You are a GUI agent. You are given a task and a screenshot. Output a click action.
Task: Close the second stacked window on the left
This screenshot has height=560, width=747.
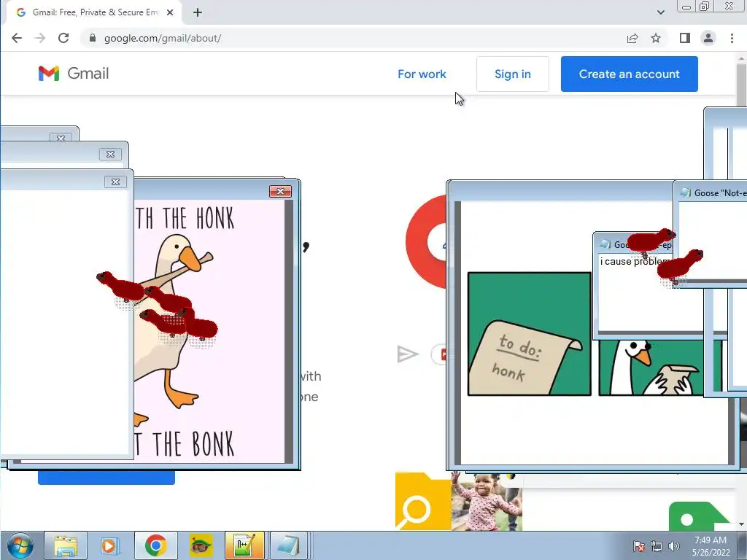coord(110,154)
